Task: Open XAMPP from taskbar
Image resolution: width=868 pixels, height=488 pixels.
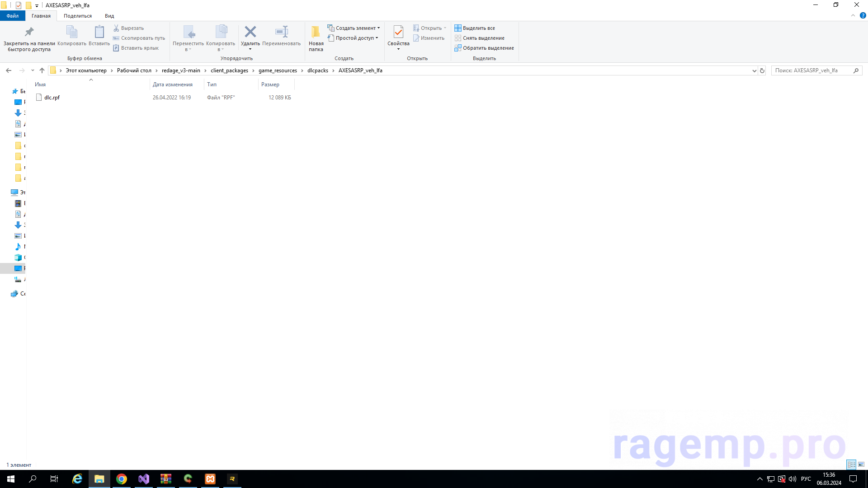Action: pos(210,479)
